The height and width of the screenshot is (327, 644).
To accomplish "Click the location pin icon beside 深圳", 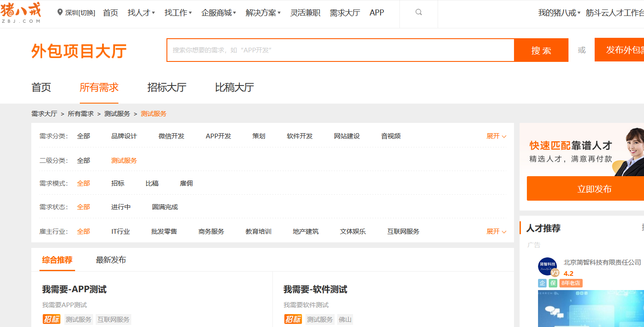I will 60,12.
